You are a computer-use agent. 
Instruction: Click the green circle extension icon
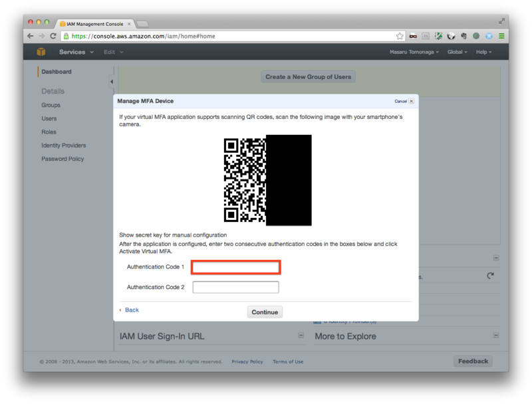pyautogui.click(x=476, y=36)
